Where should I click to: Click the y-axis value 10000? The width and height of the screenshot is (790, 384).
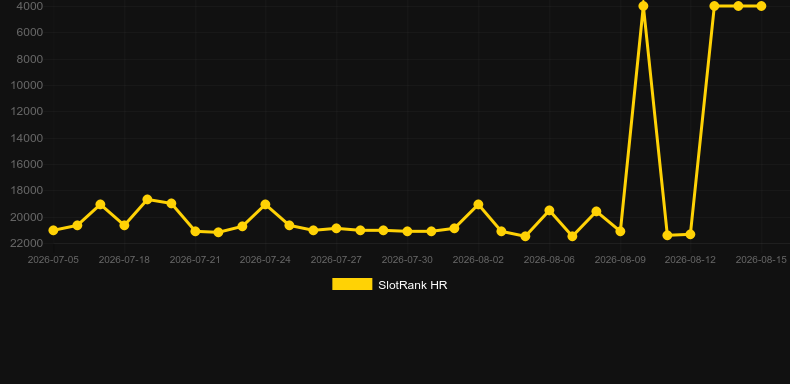tap(27, 85)
